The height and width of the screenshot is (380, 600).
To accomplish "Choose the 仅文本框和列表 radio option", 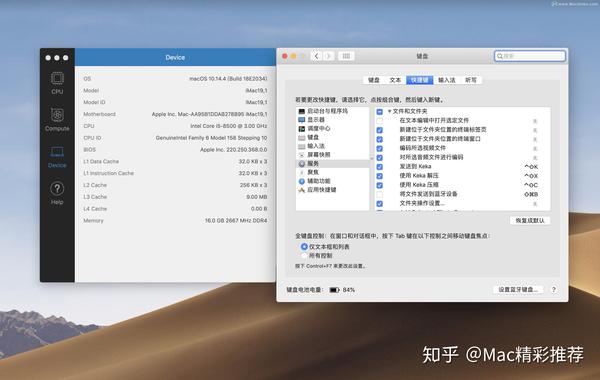I will (x=304, y=247).
